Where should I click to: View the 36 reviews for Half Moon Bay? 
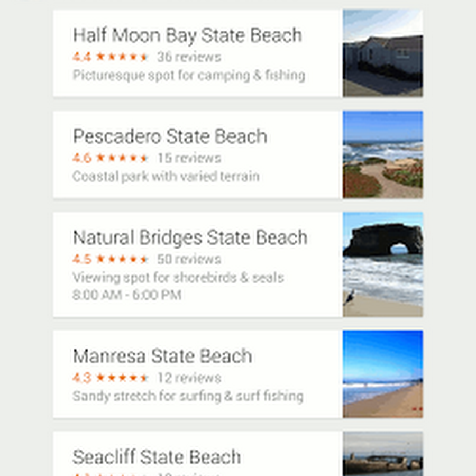tap(189, 57)
